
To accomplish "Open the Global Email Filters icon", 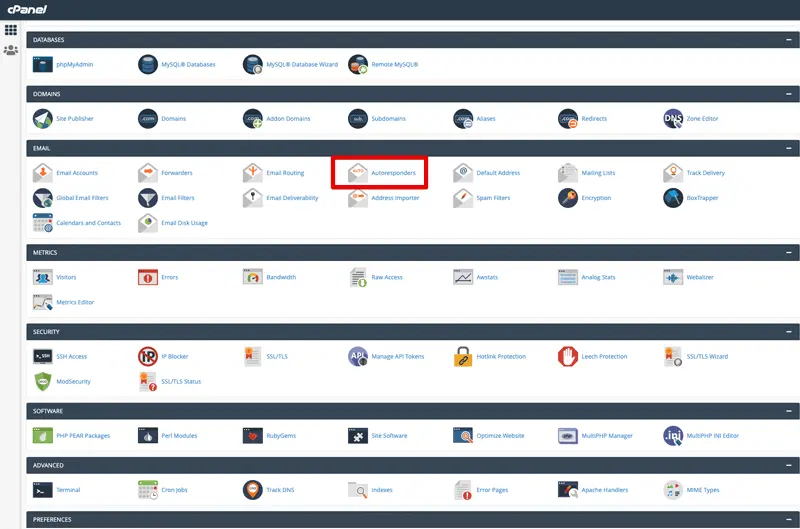I will tap(43, 198).
